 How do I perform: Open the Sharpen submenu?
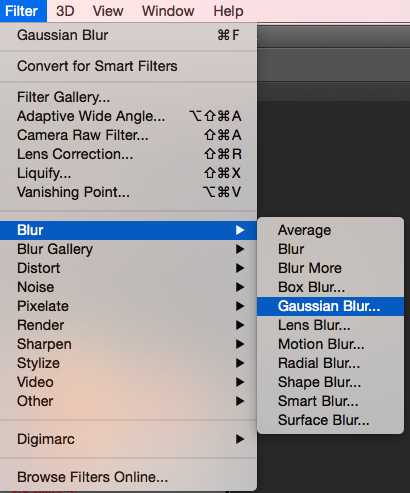[128, 344]
